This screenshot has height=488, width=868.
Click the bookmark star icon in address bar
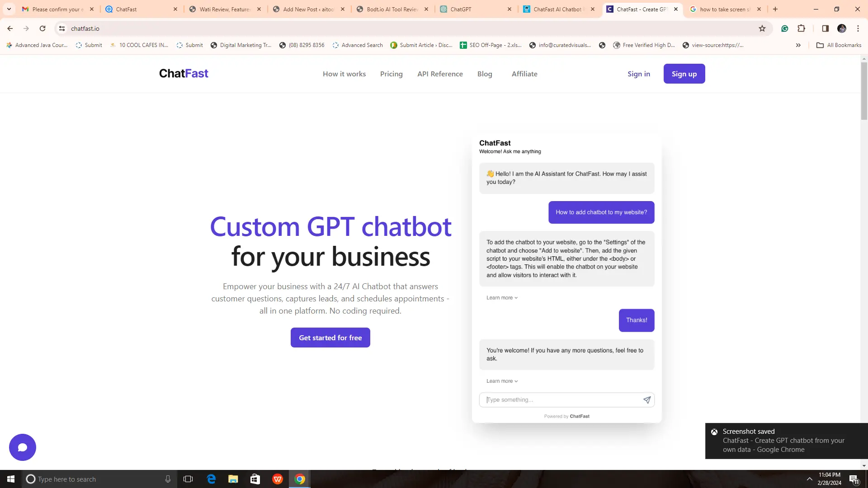point(762,28)
